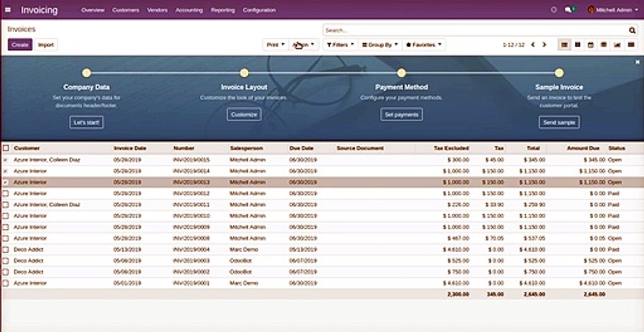The height and width of the screenshot is (332, 644).
Task: Click into the Search field
Action: click(x=475, y=30)
